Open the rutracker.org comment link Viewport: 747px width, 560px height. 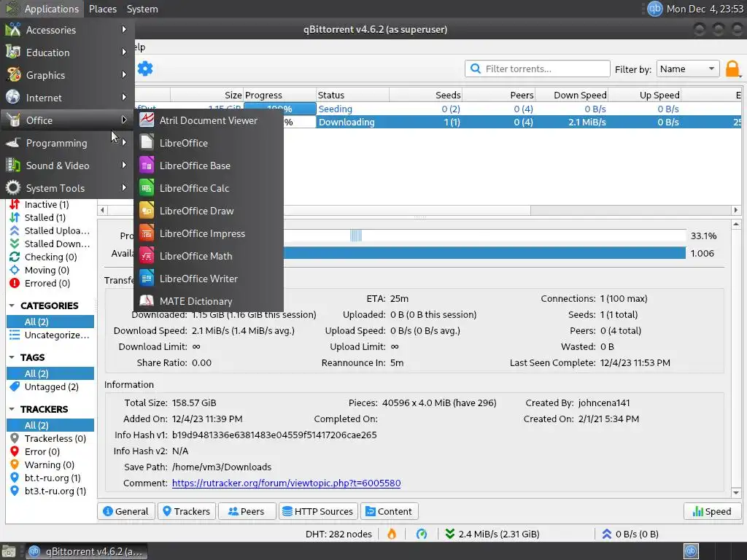pos(286,483)
